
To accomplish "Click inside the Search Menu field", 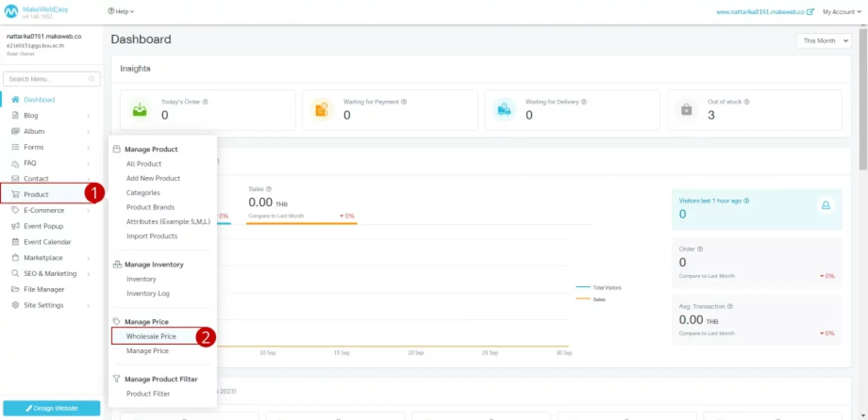I will [47, 79].
